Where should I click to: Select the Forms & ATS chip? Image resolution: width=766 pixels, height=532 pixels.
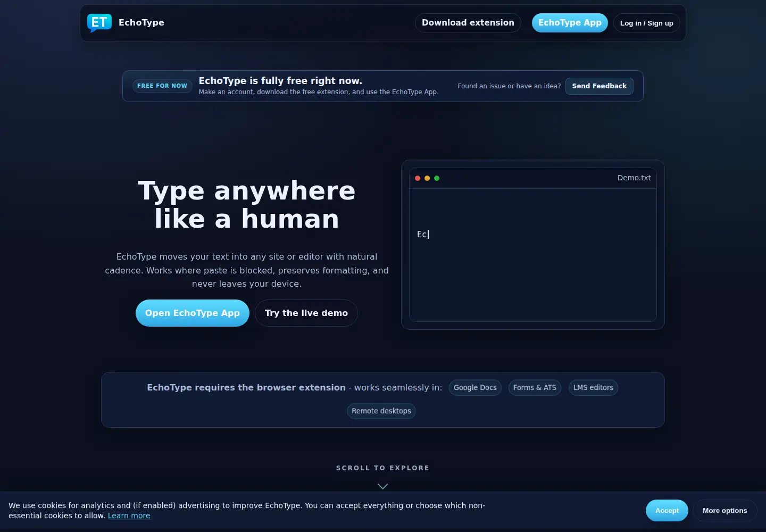pyautogui.click(x=535, y=387)
